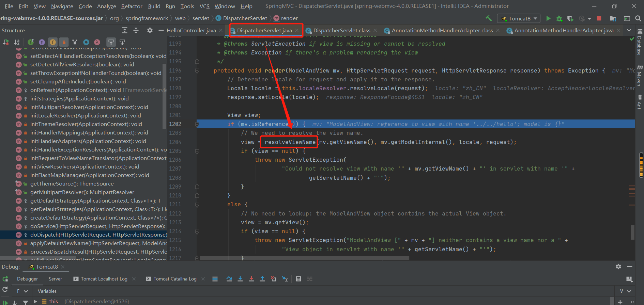
Task: Rerun Tomcat8 debug session
Action: [5, 279]
